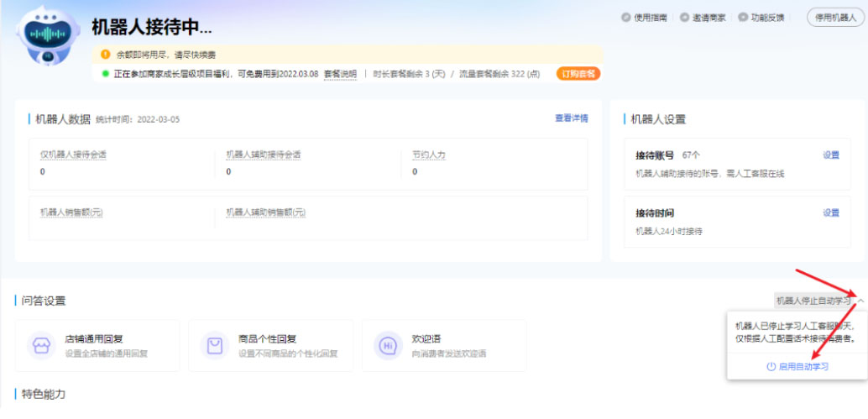The image size is (868, 419).
Task: Click 设置 for 接待时间
Action: (x=831, y=212)
